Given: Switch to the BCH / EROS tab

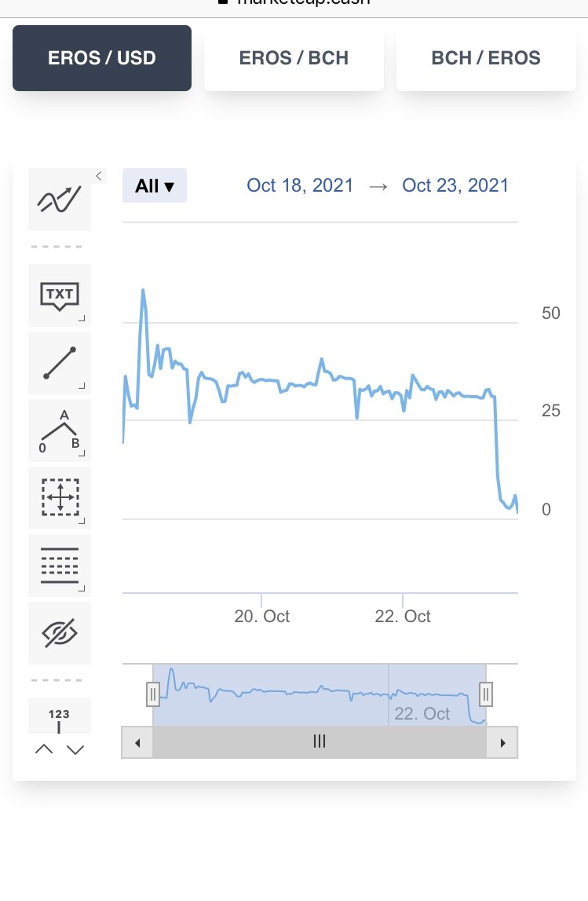Looking at the screenshot, I should coord(486,58).
